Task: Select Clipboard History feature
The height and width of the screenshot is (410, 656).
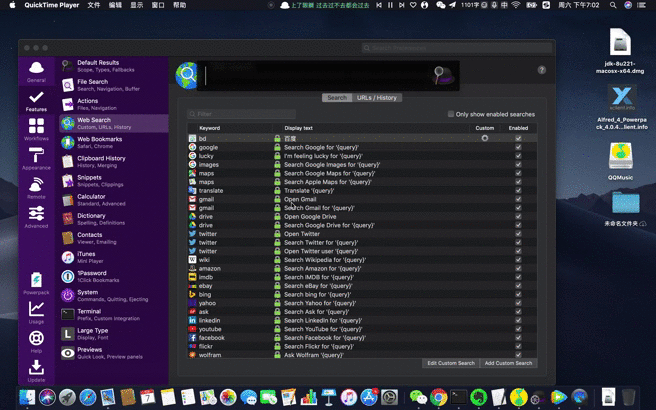Action: pos(114,161)
